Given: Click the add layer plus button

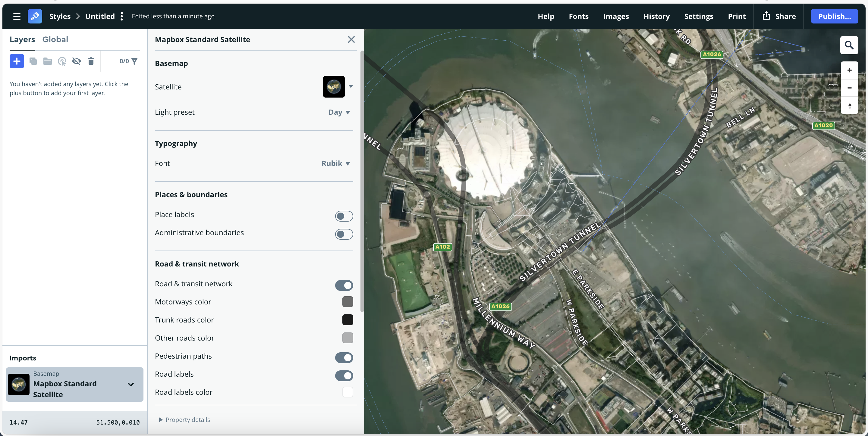Looking at the screenshot, I should coord(17,61).
